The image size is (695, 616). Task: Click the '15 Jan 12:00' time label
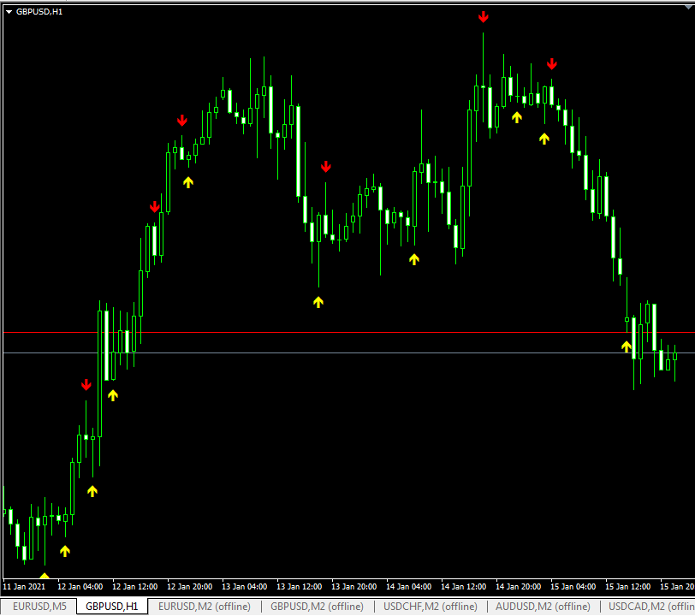pos(628,587)
